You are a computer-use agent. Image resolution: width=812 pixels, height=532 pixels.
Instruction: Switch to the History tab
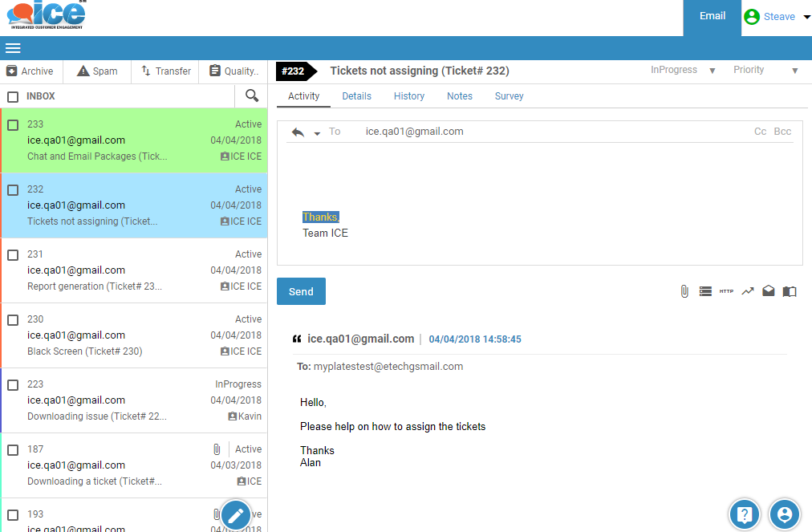pos(409,96)
